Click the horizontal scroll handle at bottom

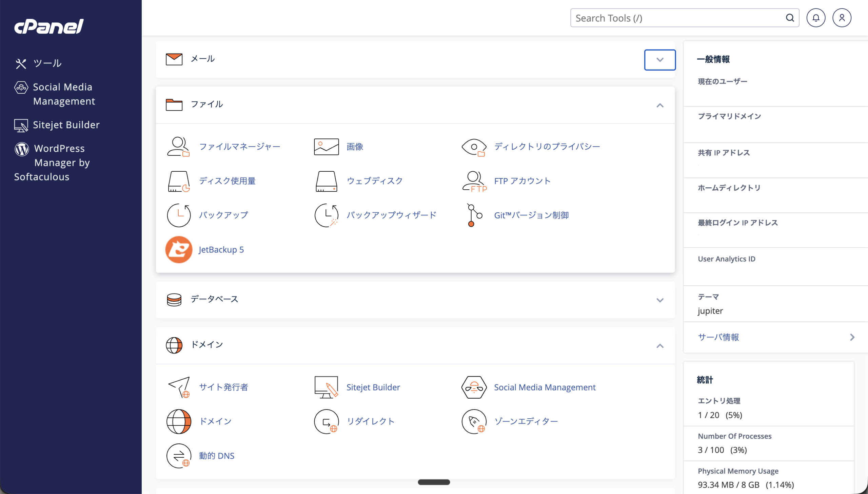click(434, 482)
